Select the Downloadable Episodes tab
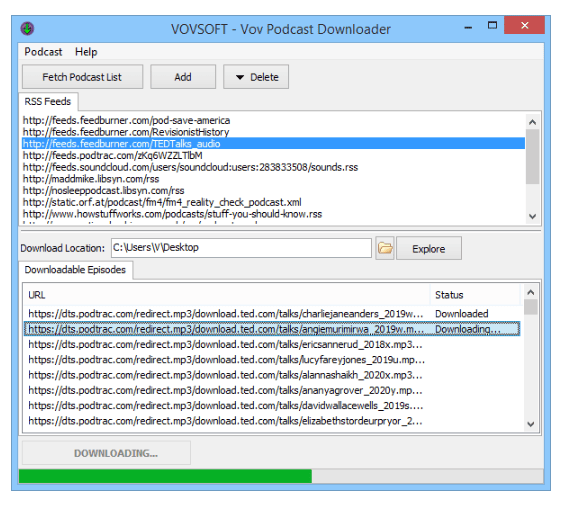This screenshot has width=564, height=507. (x=75, y=270)
